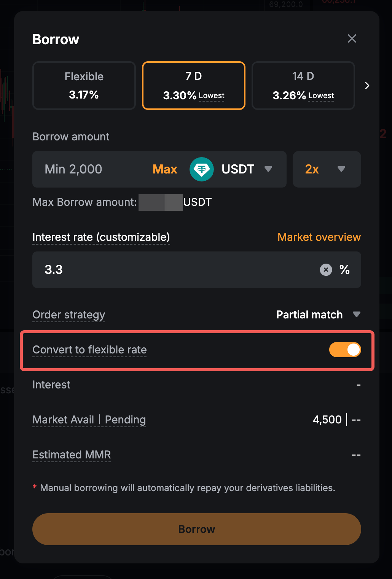This screenshot has height=579, width=392.
Task: Close the Borrow dialog with X icon
Action: click(x=352, y=38)
